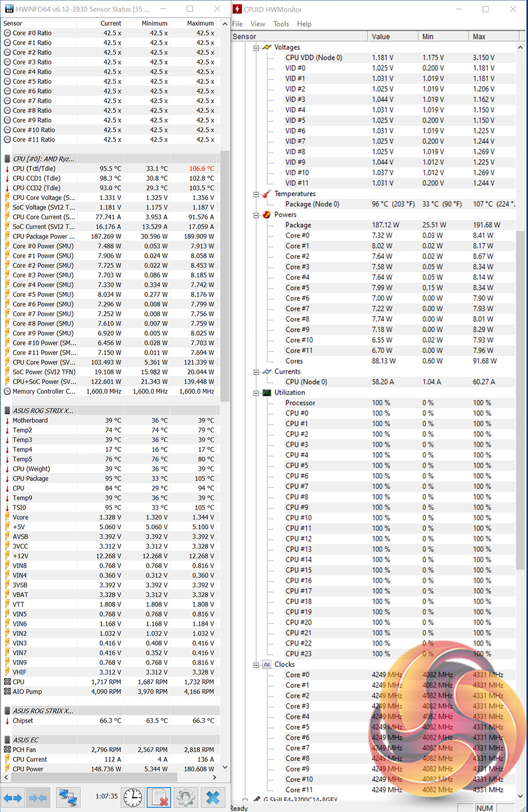Image resolution: width=528 pixels, height=812 pixels.
Task: Open HWiNFO sensor settings gear
Action: pyautogui.click(x=186, y=797)
